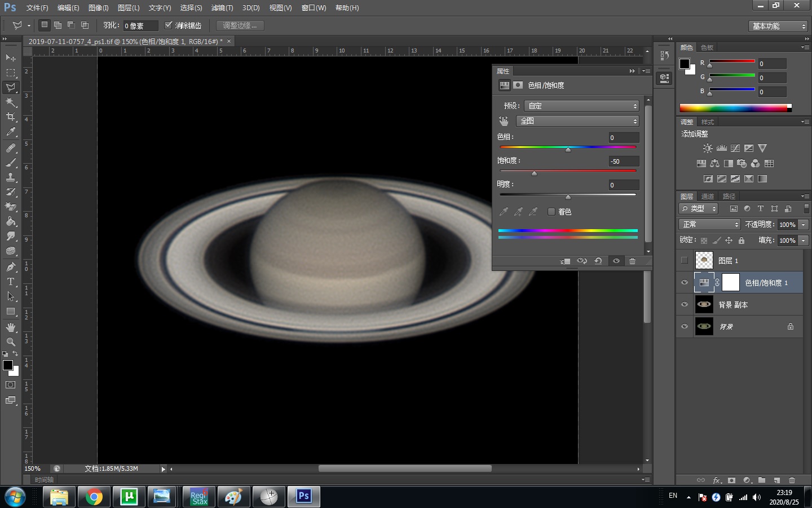The height and width of the screenshot is (508, 812).
Task: Click the foreground color swatch in the Color panel
Action: [x=685, y=64]
